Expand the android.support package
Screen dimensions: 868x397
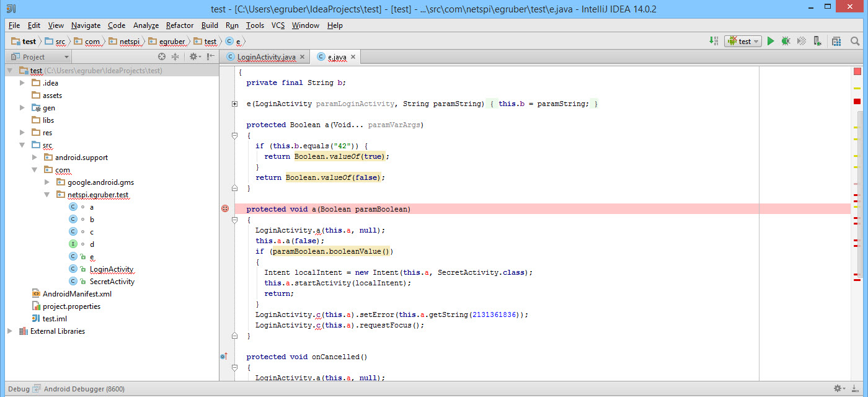click(35, 157)
